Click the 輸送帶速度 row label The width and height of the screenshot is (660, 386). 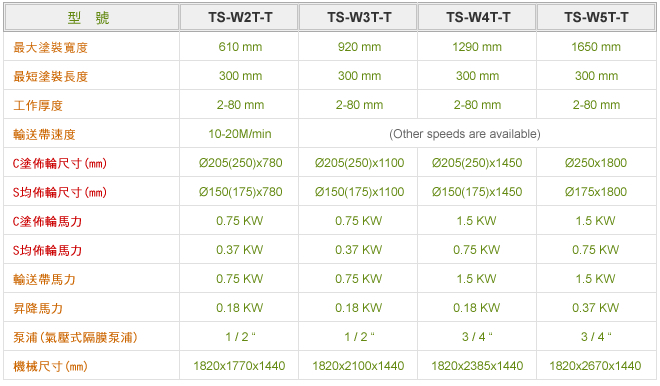click(44, 134)
